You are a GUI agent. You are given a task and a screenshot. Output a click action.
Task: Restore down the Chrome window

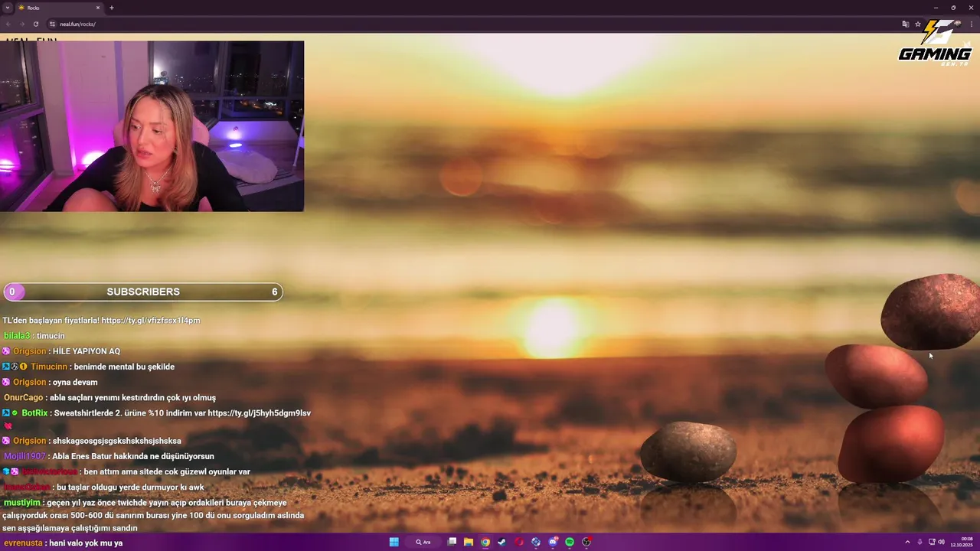[x=953, y=8]
